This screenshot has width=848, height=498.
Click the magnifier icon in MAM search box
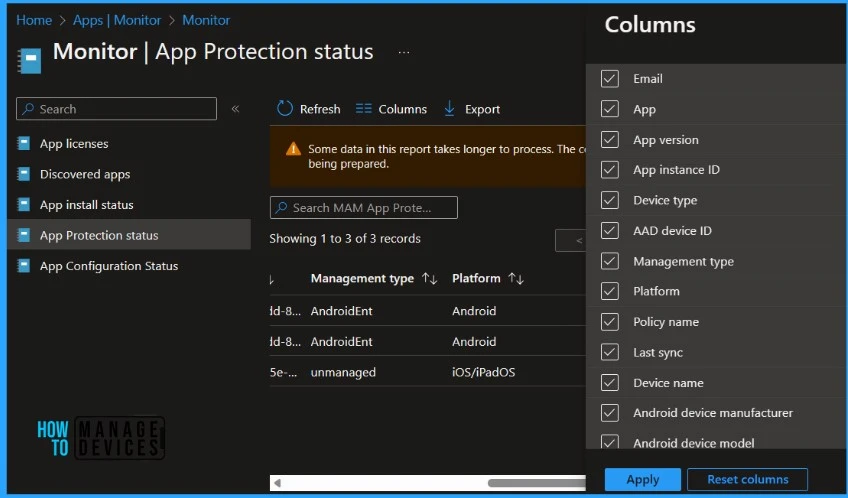coord(281,208)
